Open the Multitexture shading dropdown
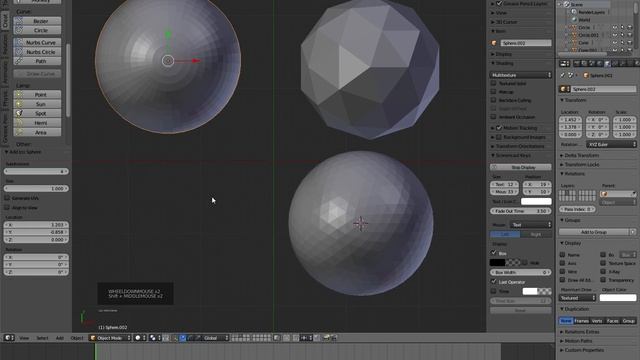The height and width of the screenshot is (360, 640). (x=521, y=75)
